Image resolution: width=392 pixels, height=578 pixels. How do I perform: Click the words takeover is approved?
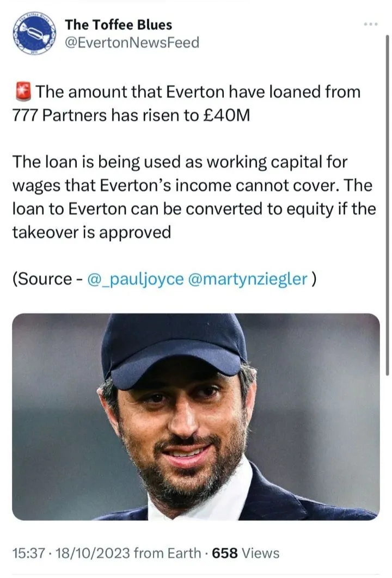91,232
